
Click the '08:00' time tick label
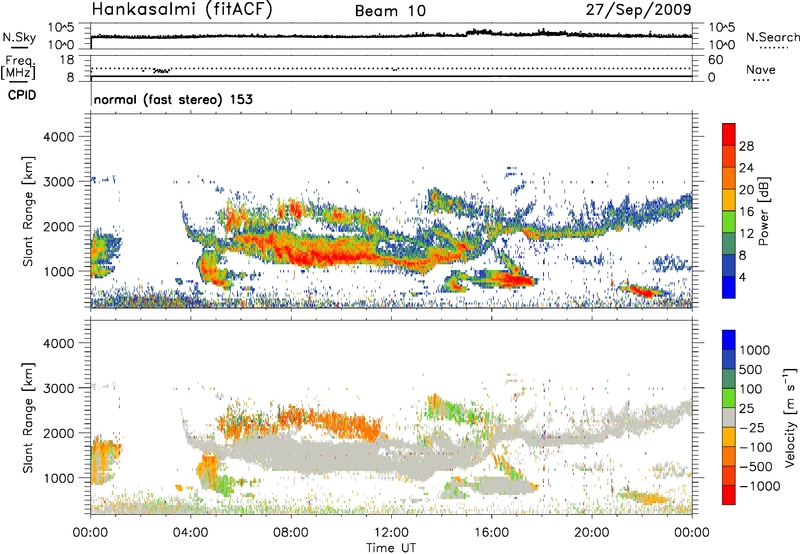click(x=291, y=533)
